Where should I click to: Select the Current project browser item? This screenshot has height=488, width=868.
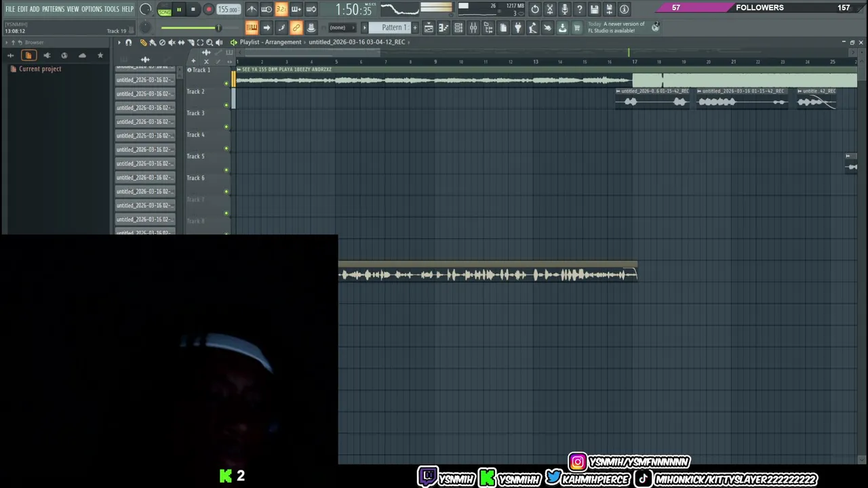[x=40, y=69]
